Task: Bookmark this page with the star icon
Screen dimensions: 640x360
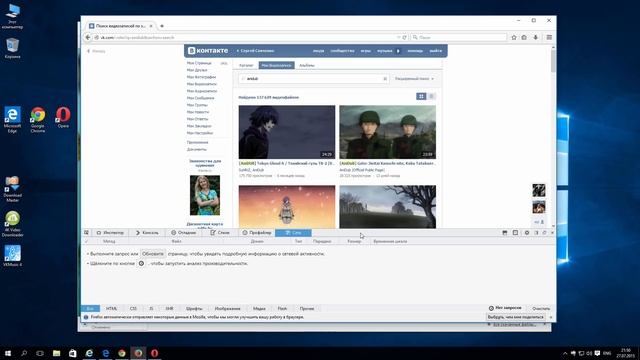Action: (x=514, y=37)
